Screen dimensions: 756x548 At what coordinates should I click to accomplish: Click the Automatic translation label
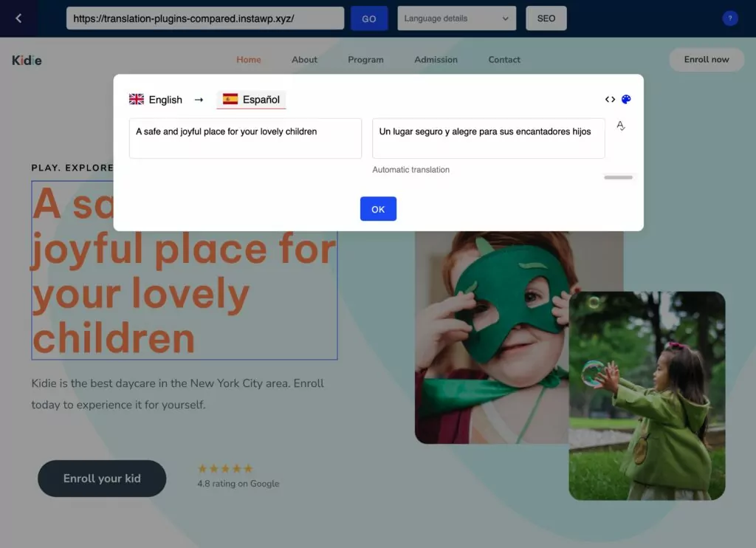point(410,170)
